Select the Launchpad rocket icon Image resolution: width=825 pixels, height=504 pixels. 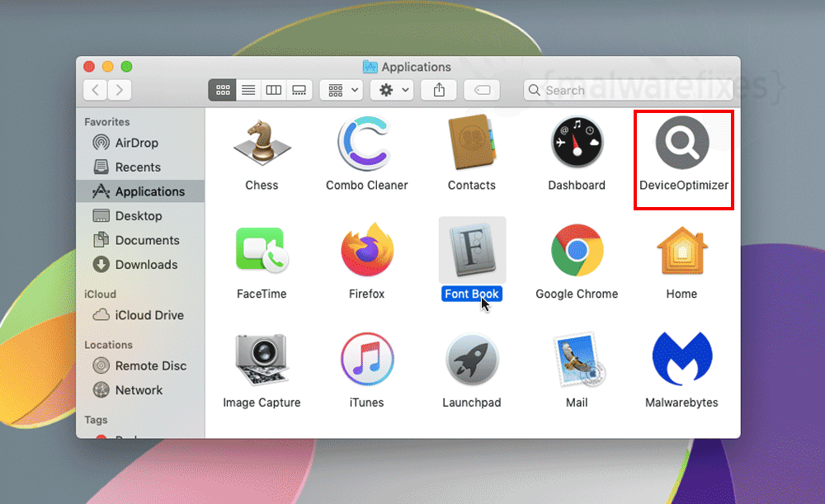tap(472, 360)
